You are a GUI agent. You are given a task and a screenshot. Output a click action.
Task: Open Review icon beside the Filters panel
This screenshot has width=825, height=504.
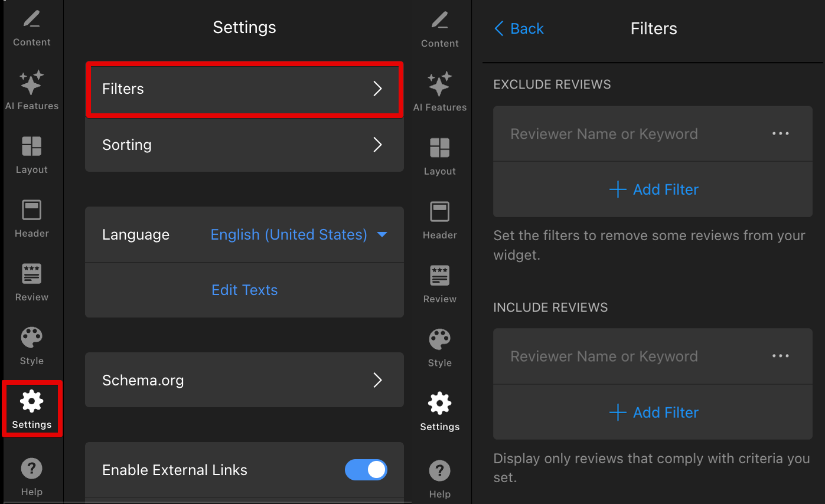[439, 283]
